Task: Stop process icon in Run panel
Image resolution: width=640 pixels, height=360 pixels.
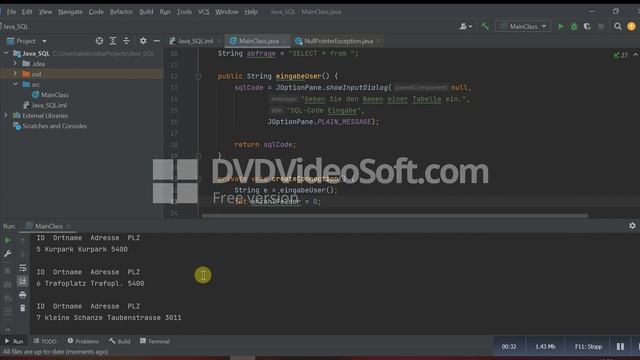Action: tap(7, 271)
